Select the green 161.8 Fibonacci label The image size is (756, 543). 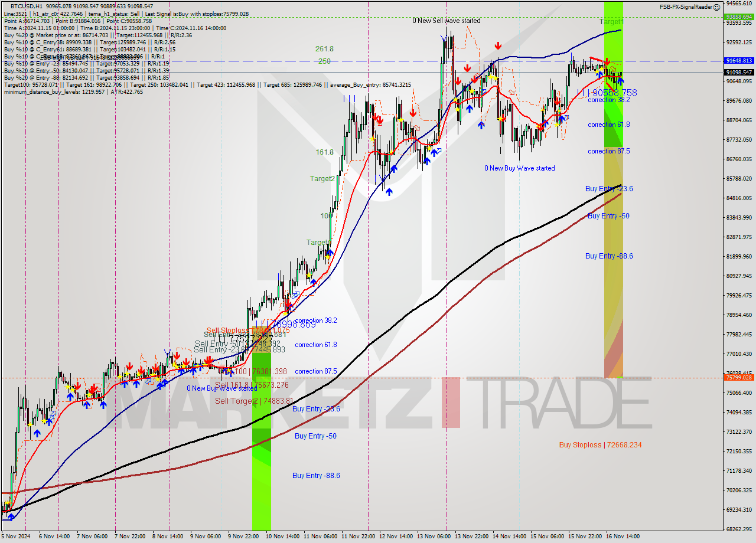324,152
